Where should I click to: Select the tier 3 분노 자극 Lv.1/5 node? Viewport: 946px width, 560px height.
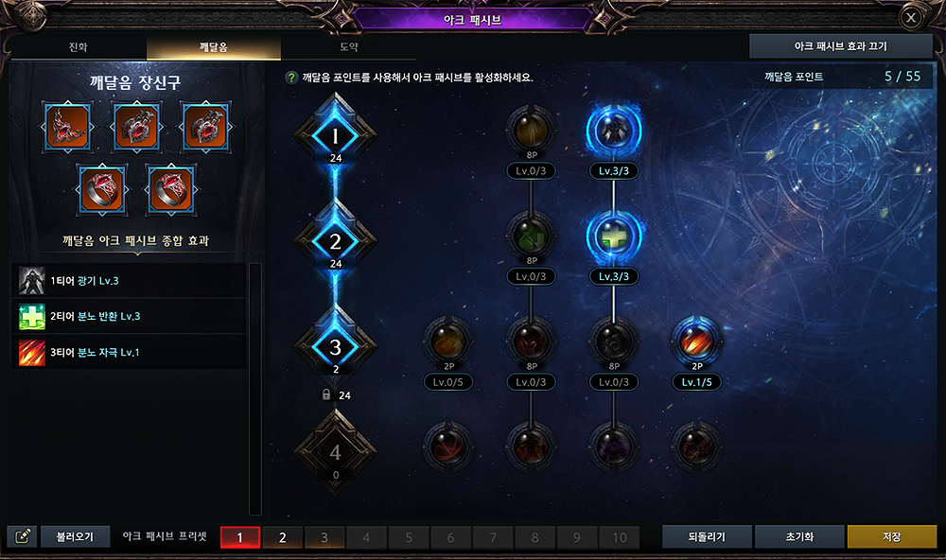coord(697,342)
